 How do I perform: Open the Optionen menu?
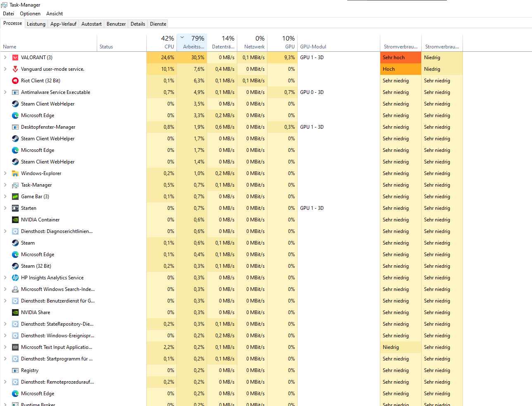click(x=30, y=14)
